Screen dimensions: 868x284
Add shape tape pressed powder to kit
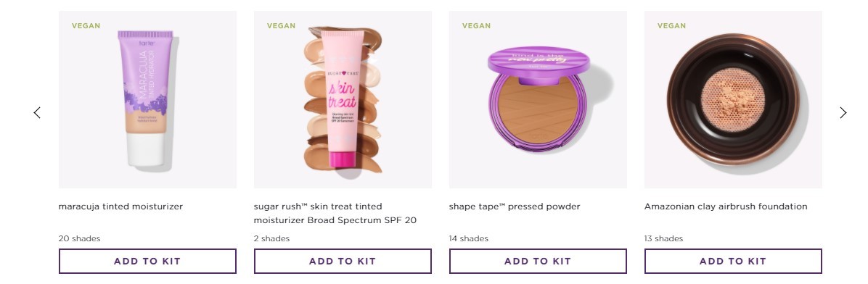tap(538, 262)
